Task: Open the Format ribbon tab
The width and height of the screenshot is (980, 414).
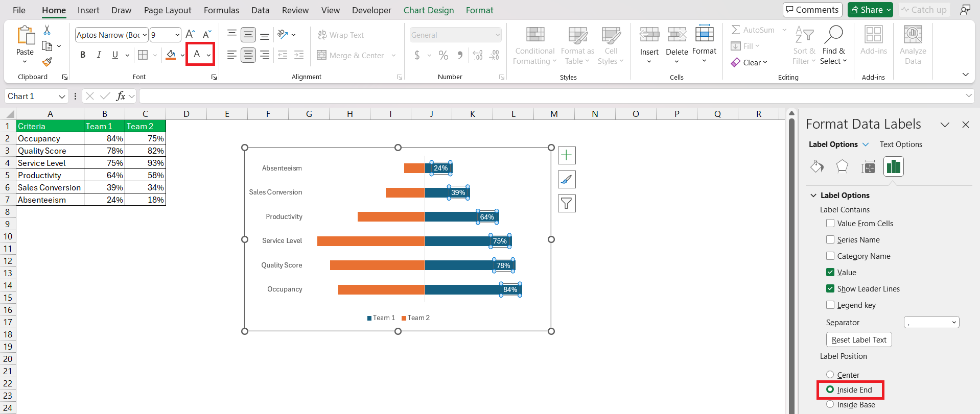Action: click(479, 10)
